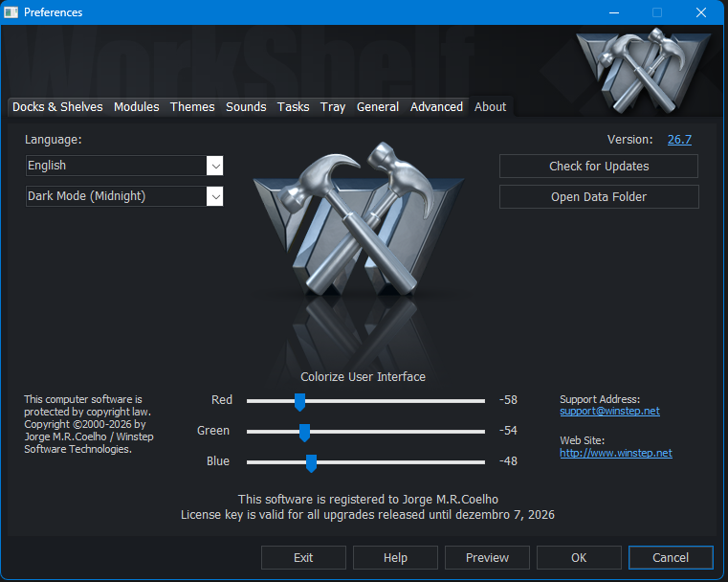Open the Modules tab
The width and height of the screenshot is (728, 582).
point(137,107)
